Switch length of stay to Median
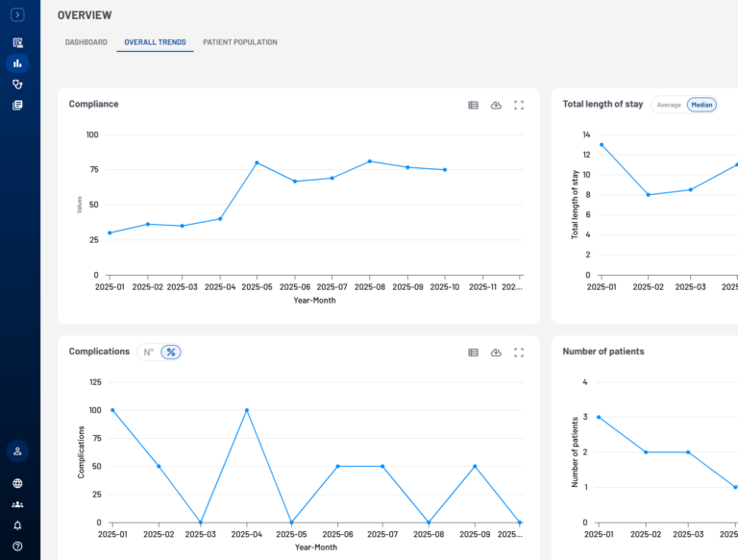The image size is (738, 560). pyautogui.click(x=701, y=105)
